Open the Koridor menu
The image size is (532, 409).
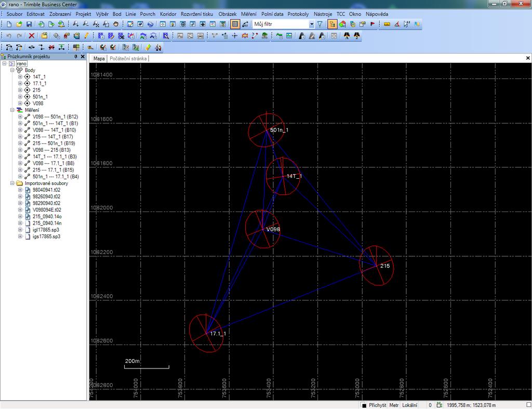(168, 14)
